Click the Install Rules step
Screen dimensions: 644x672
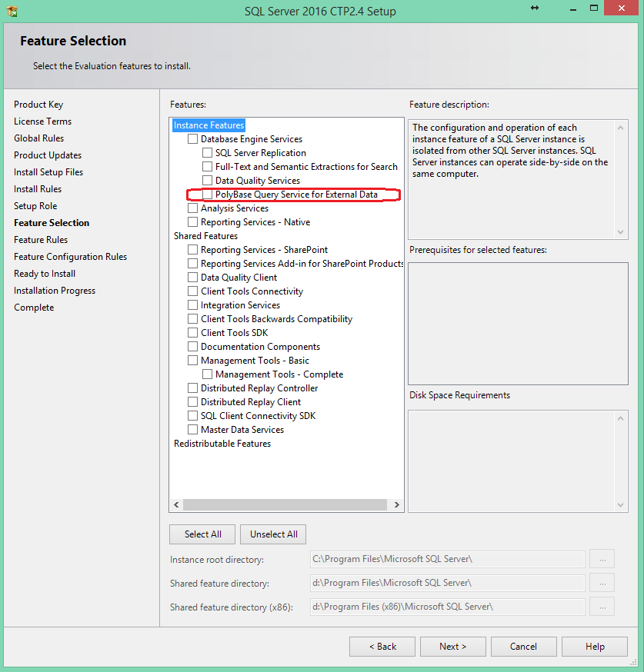(x=38, y=189)
